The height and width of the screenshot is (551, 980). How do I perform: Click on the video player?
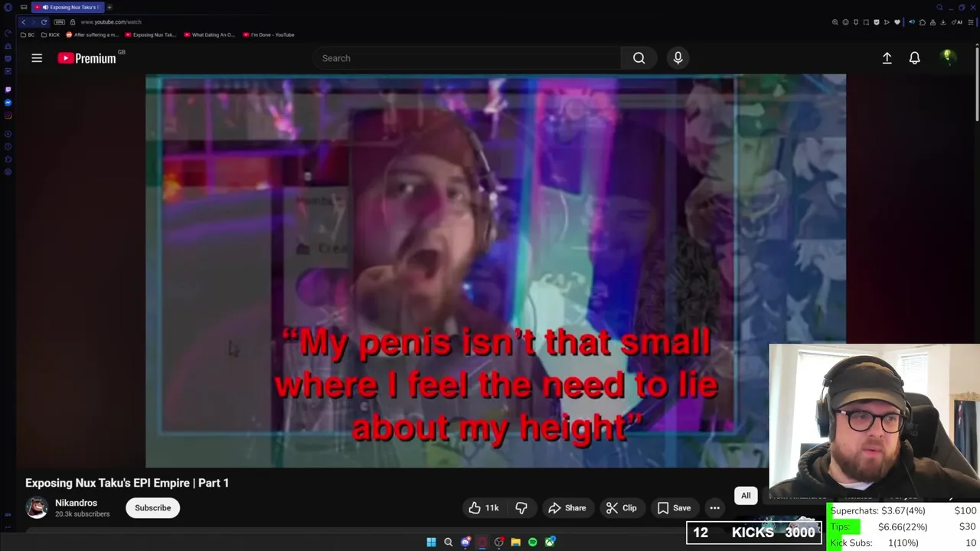[x=495, y=271]
